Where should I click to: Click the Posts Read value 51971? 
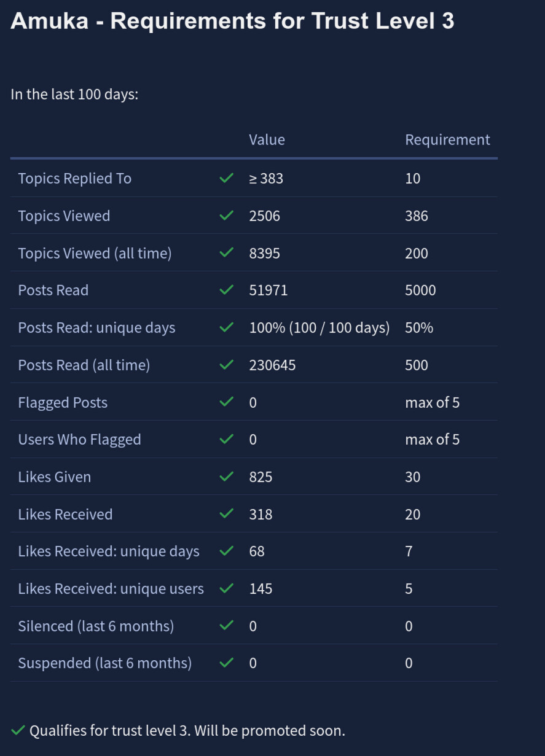[268, 290]
